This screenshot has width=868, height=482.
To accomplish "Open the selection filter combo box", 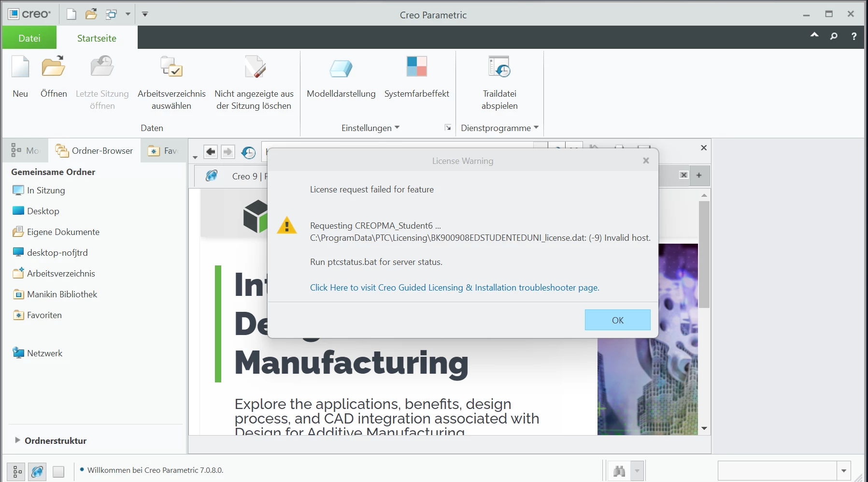I will (x=784, y=470).
